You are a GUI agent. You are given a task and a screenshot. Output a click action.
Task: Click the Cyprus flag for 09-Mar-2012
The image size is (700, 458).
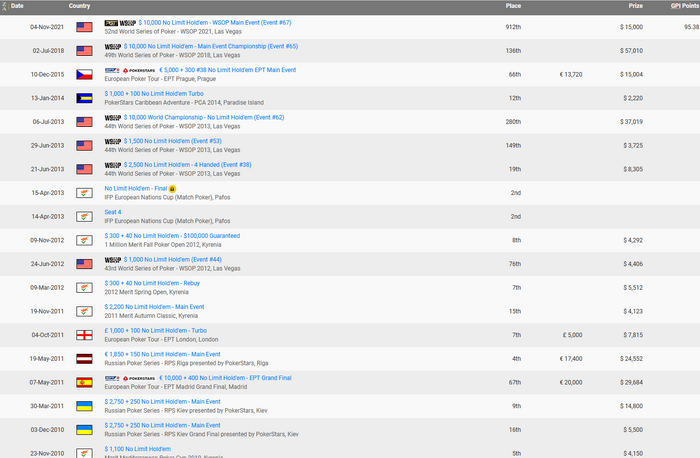(x=84, y=287)
